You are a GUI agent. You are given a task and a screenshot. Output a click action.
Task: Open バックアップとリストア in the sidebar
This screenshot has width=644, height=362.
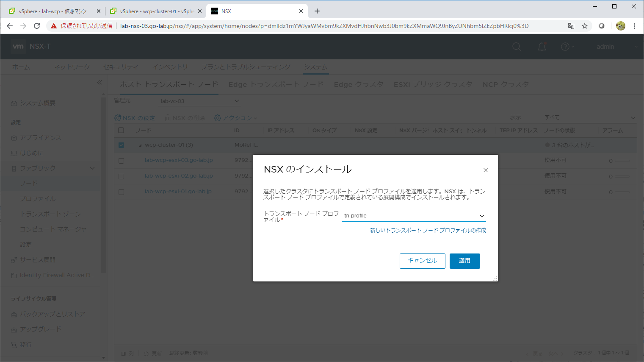(x=53, y=314)
